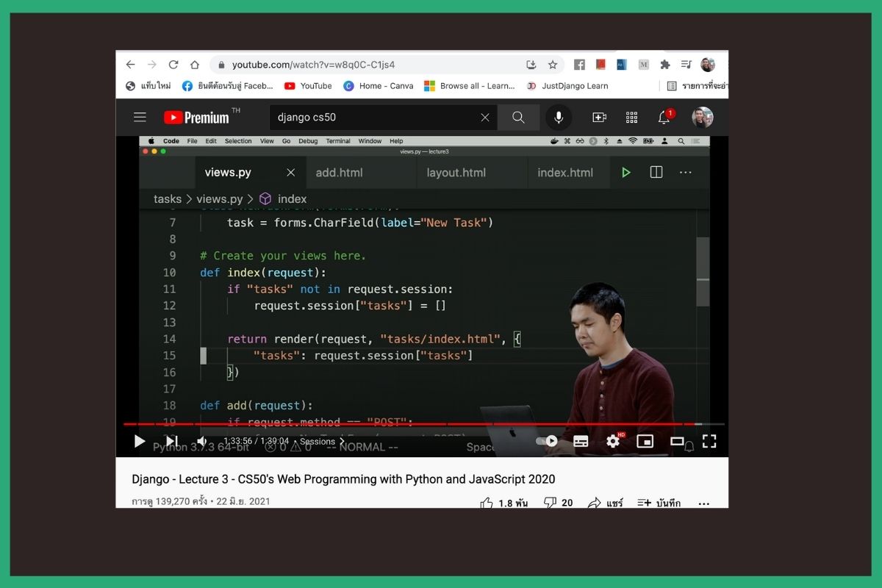Image resolution: width=882 pixels, height=588 pixels.
Task: Toggle theater mode
Action: click(677, 441)
